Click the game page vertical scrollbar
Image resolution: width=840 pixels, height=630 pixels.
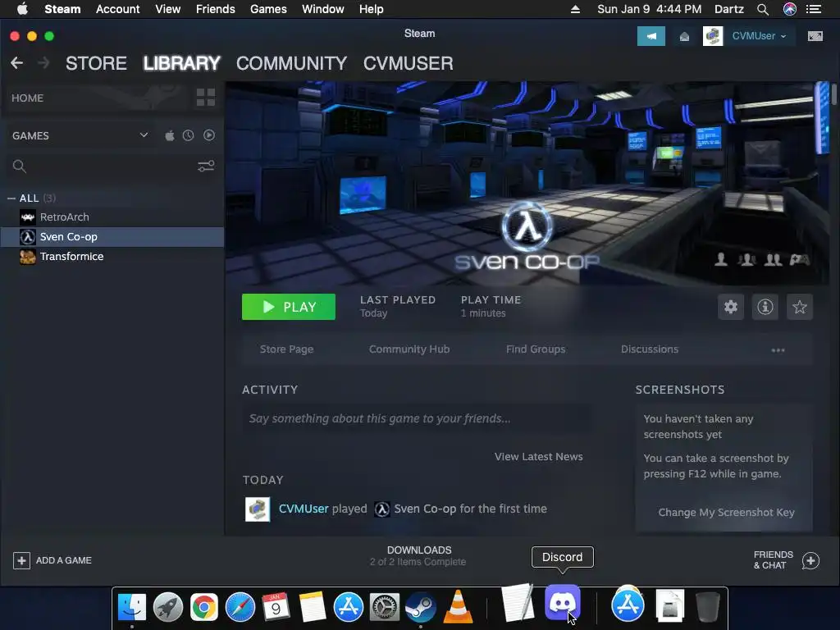(x=834, y=94)
